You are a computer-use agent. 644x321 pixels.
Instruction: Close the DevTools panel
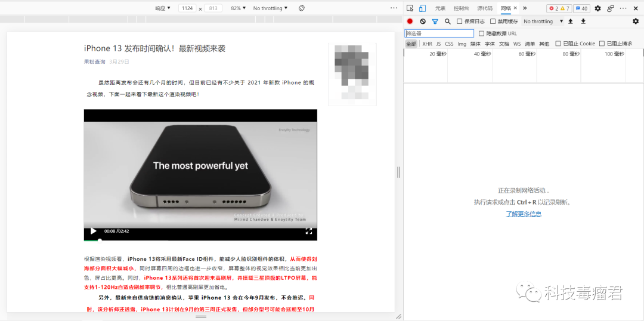point(636,8)
